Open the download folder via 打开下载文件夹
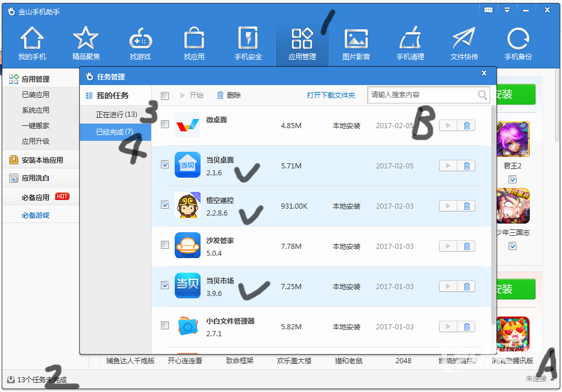 pyautogui.click(x=331, y=95)
